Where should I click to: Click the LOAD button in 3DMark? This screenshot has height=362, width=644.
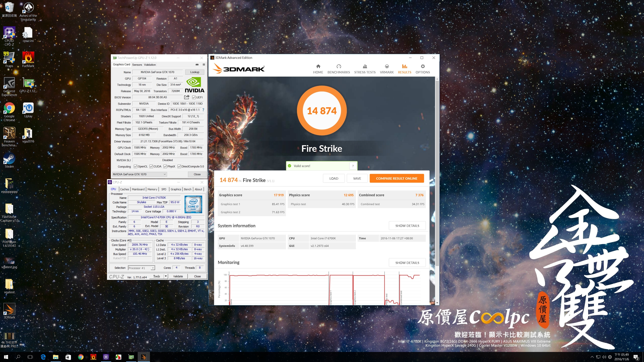pos(334,178)
